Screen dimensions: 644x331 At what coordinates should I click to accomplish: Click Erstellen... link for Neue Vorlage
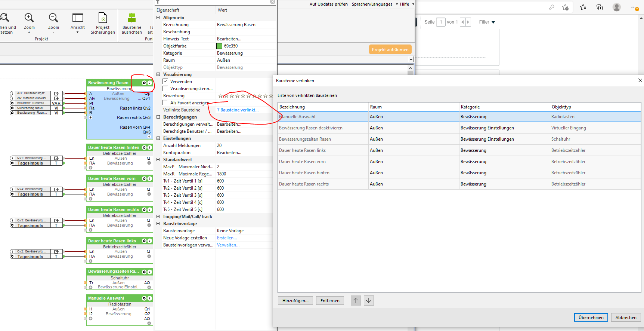click(x=227, y=238)
